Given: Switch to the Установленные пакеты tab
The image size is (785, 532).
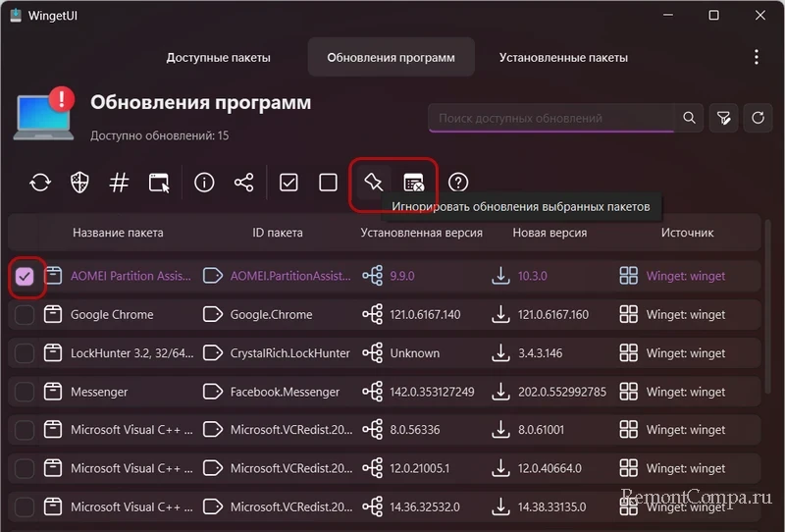Looking at the screenshot, I should coord(563,58).
